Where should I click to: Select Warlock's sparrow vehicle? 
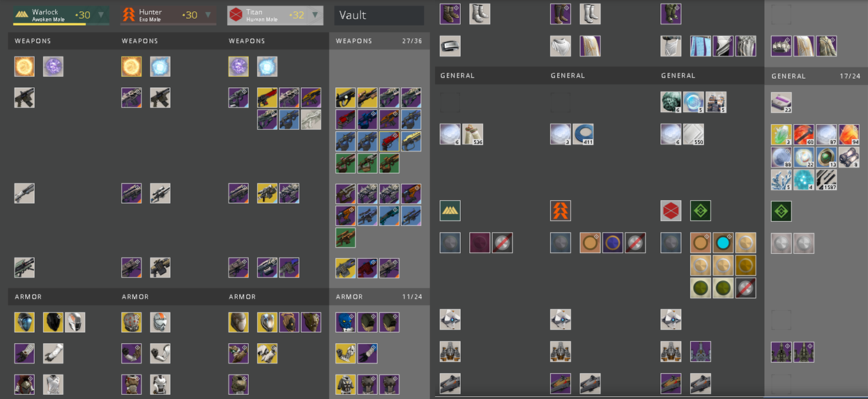[450, 384]
